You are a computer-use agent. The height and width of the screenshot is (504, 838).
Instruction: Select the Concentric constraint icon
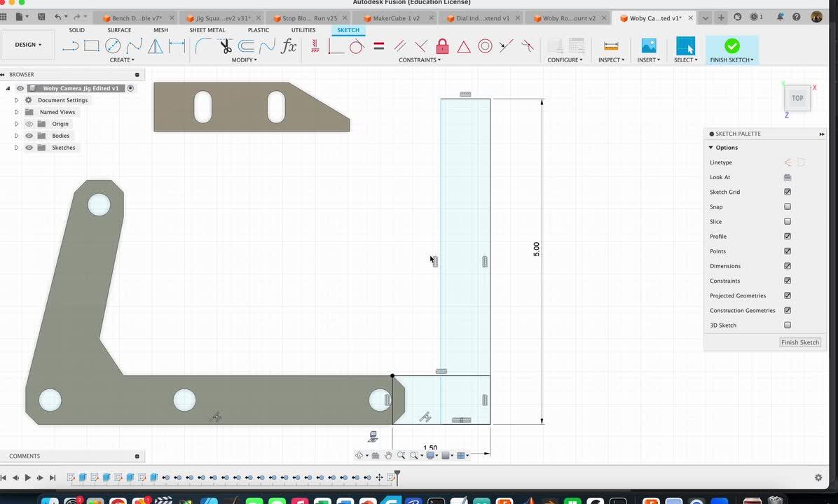(x=485, y=46)
